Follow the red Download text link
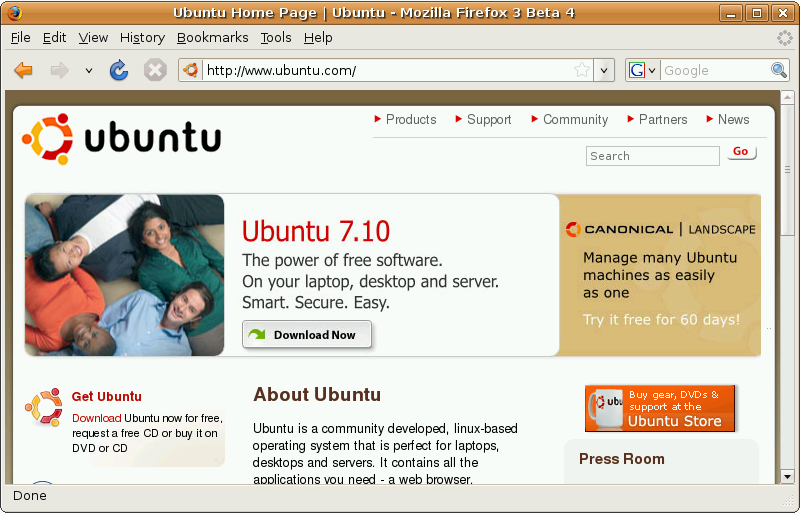 (96, 418)
